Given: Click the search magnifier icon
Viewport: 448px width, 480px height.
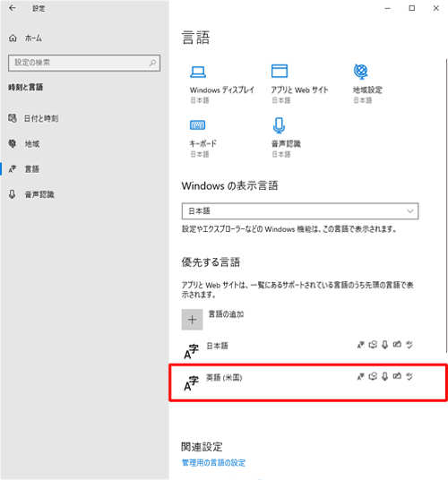Looking at the screenshot, I should coord(152,63).
